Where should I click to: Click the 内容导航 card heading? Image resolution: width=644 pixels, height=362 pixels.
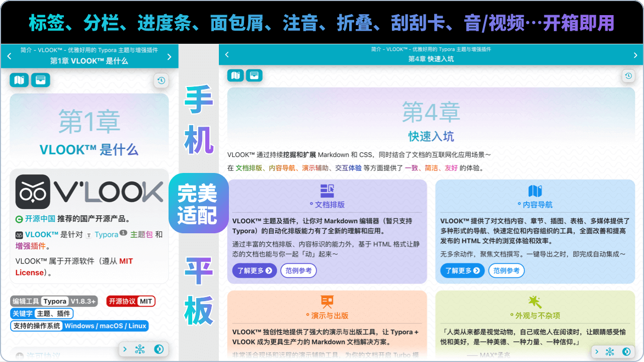click(535, 205)
